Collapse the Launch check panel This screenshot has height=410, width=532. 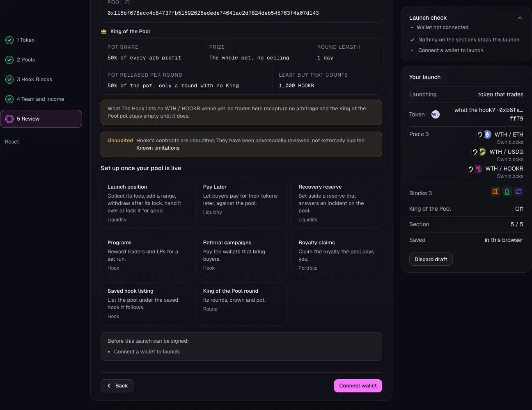pyautogui.click(x=520, y=18)
